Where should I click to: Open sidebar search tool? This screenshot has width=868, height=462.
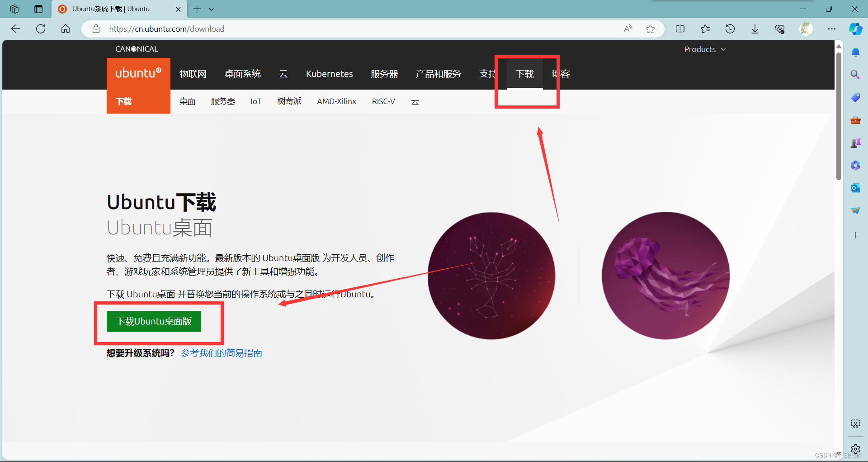click(x=855, y=75)
